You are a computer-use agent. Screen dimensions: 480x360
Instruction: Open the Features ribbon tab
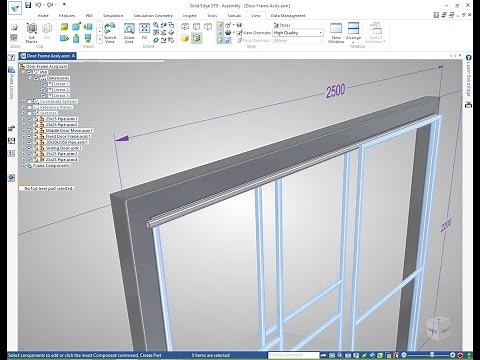(x=67, y=16)
